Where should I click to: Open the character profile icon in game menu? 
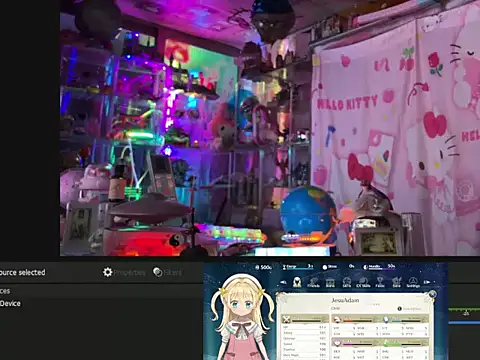click(x=297, y=282)
